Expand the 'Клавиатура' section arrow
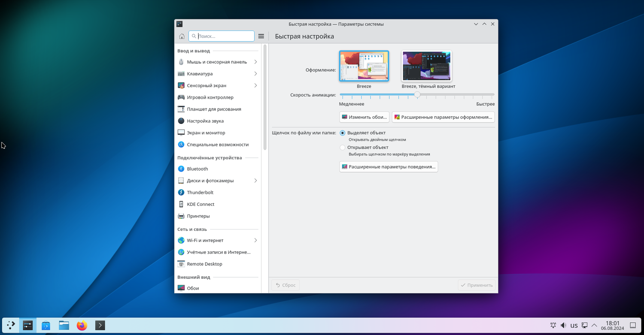This screenshot has width=644, height=335. coord(255,74)
